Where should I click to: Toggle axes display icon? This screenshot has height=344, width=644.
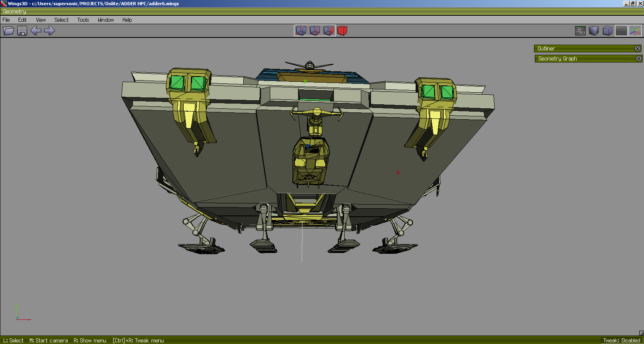pos(635,31)
